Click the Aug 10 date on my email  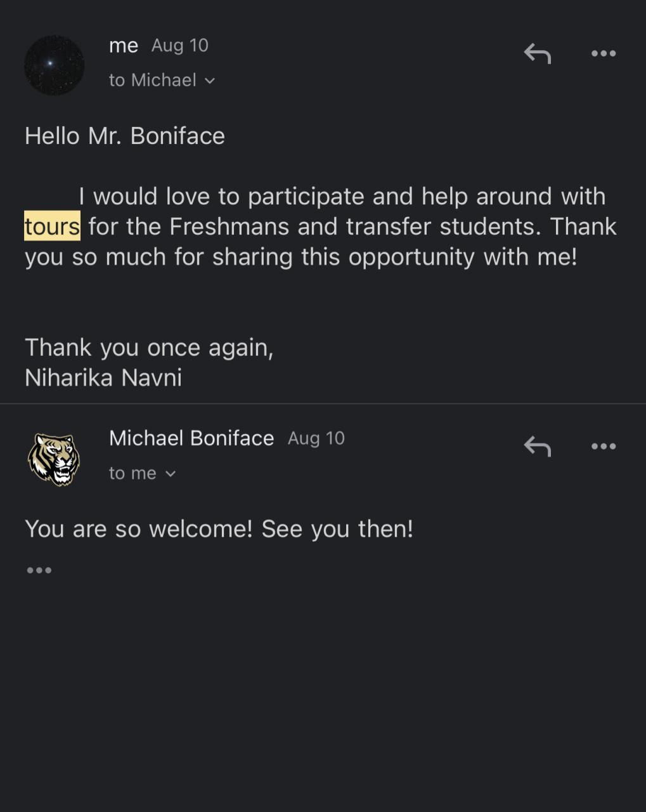click(180, 46)
